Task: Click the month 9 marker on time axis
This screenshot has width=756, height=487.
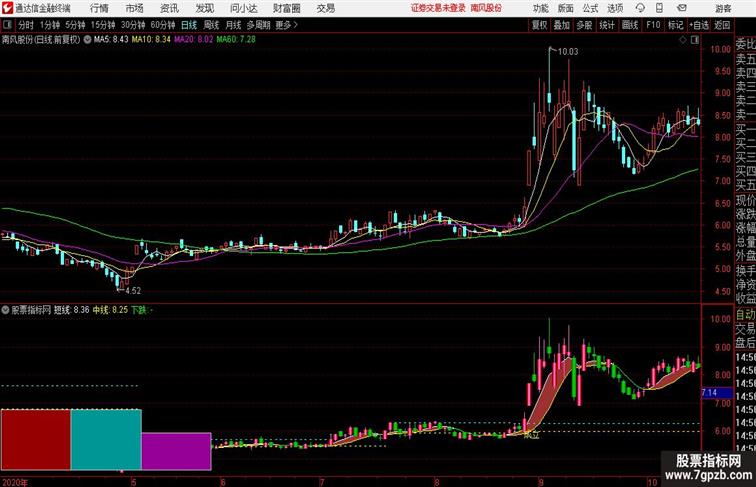Action: coord(541,482)
